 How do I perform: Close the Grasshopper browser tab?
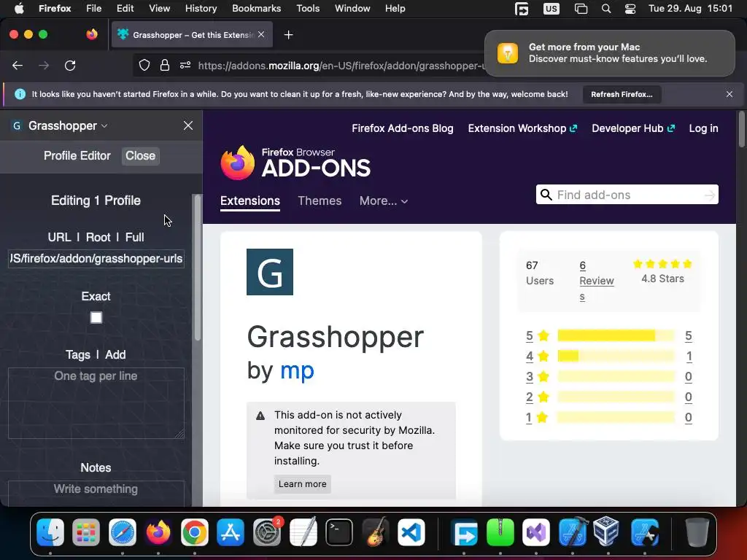(261, 34)
